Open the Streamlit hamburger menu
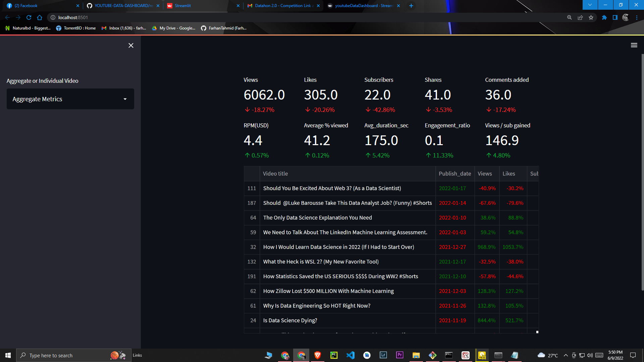 tap(634, 45)
